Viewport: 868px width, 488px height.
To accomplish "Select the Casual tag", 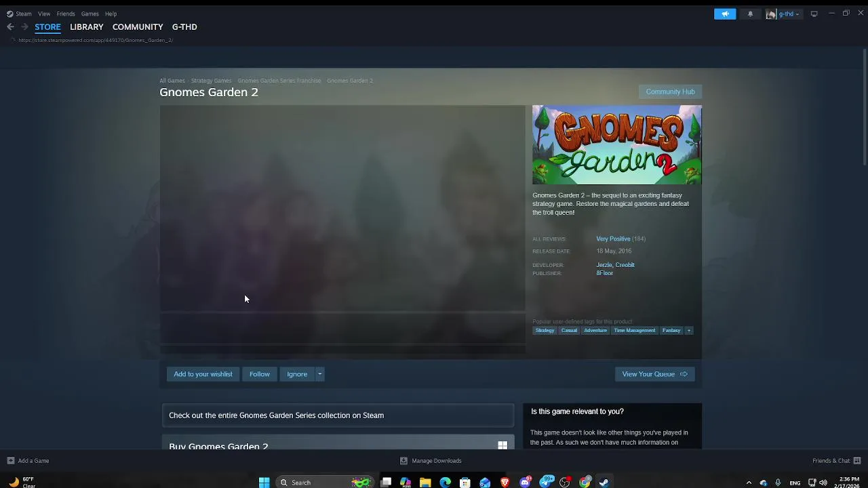I will coord(569,331).
